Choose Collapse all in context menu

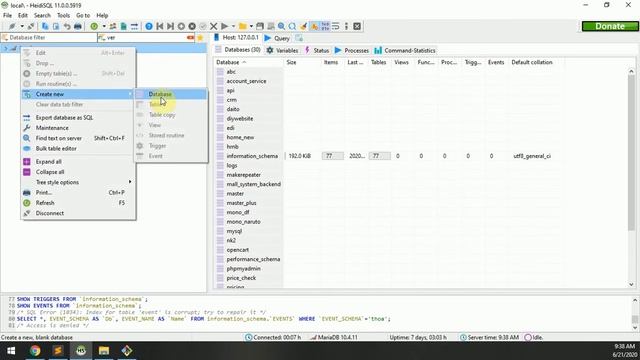click(x=78, y=172)
